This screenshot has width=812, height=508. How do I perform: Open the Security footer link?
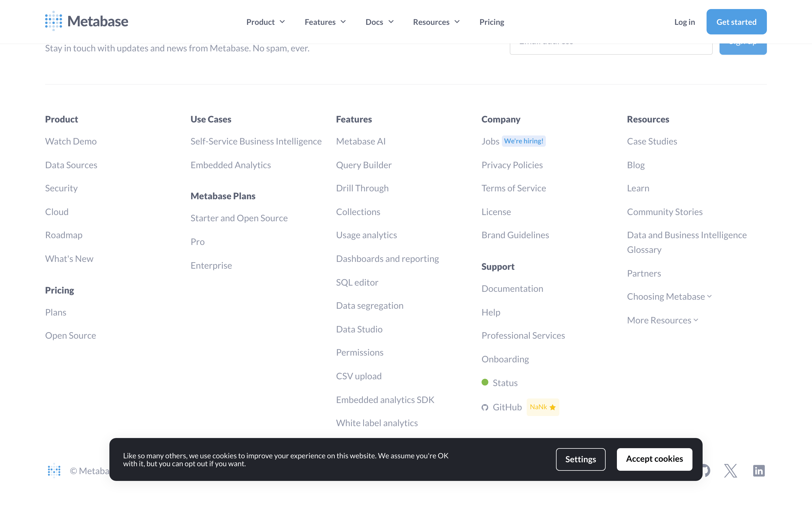[61, 188]
